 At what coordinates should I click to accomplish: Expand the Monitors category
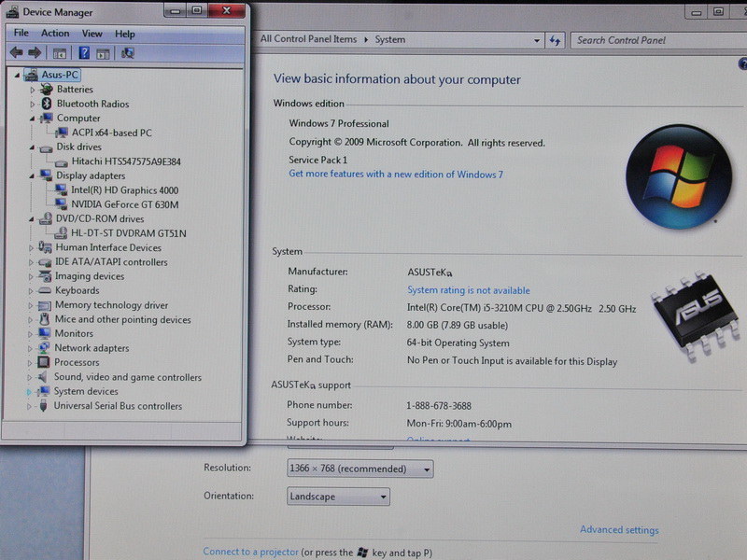pyautogui.click(x=30, y=334)
